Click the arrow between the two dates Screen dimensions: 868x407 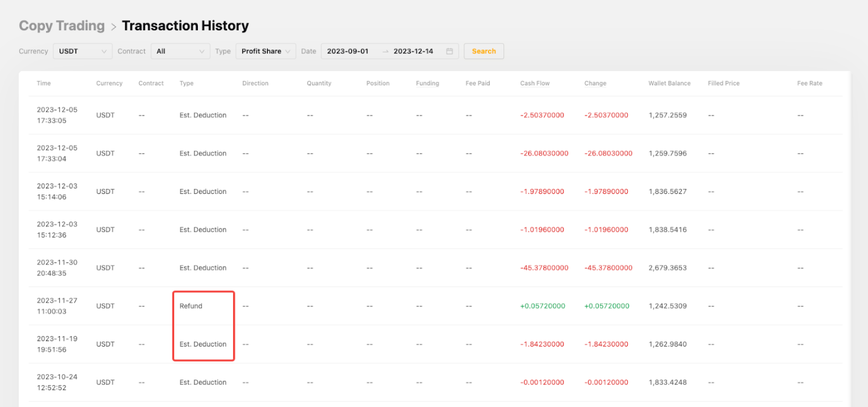(x=386, y=51)
